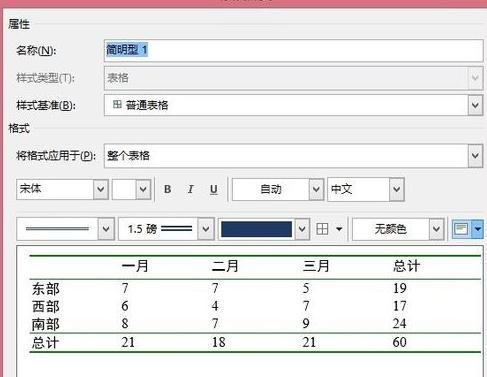Click the value 24 in 南部 row
This screenshot has height=377, width=487.
pos(399,324)
